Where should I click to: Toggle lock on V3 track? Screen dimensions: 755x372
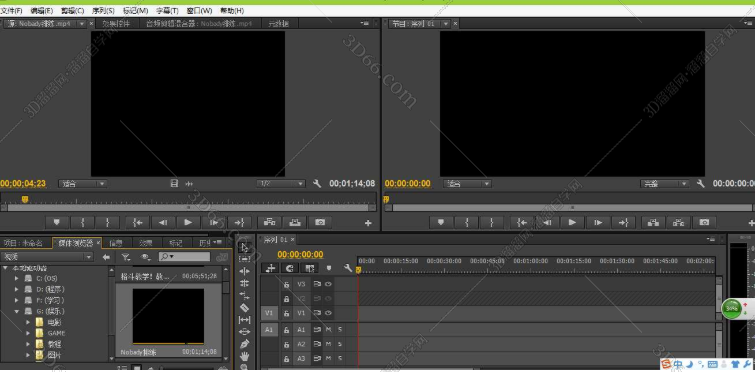[x=286, y=284]
